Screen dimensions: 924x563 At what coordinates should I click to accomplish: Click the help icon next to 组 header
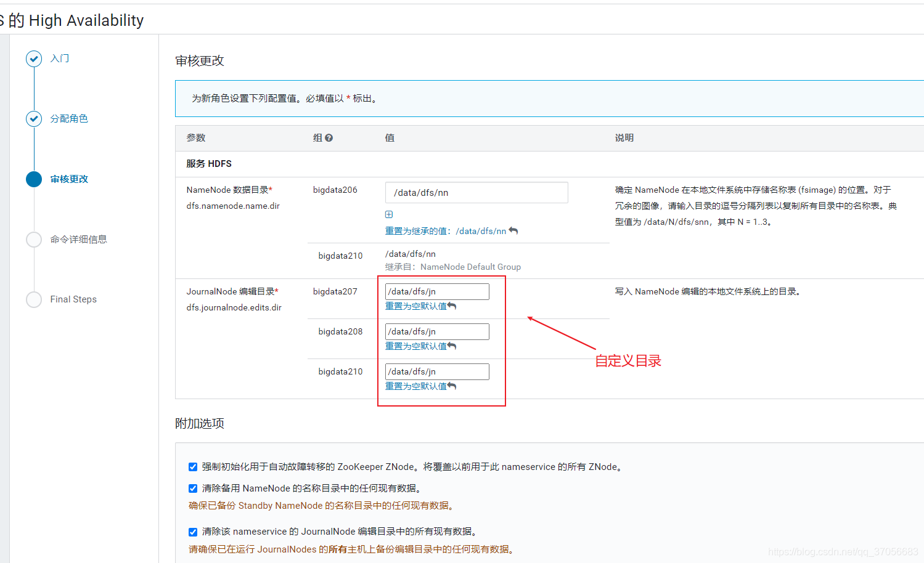[x=329, y=138]
